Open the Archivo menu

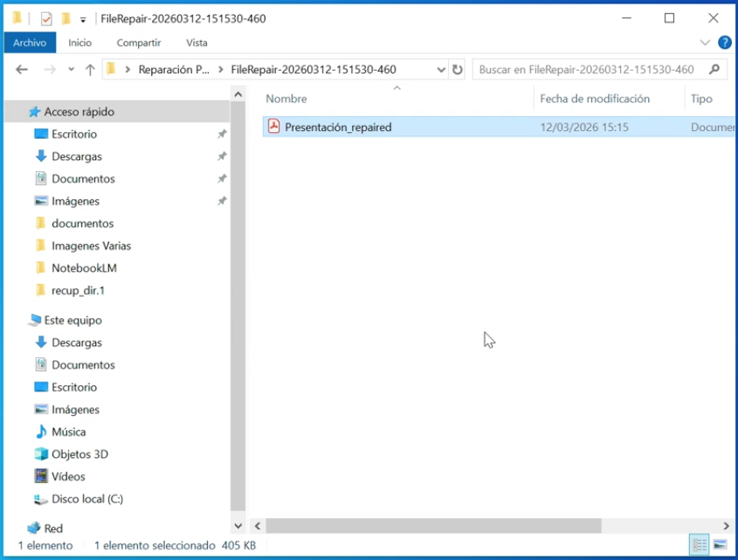30,42
